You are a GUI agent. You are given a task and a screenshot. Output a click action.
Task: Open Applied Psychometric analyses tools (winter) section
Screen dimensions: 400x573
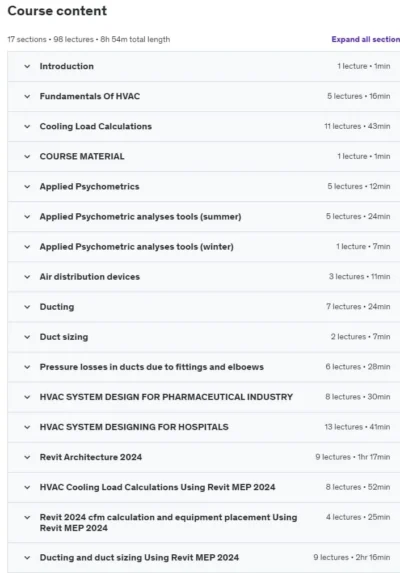(x=137, y=247)
